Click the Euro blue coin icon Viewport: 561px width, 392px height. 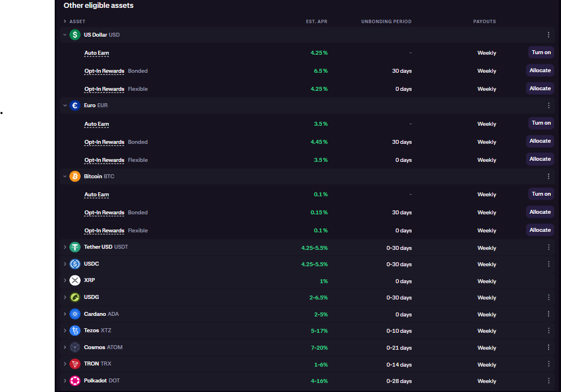(75, 105)
